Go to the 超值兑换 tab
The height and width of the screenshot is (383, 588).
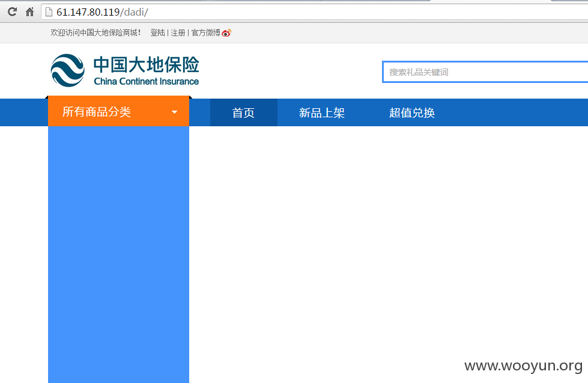412,112
